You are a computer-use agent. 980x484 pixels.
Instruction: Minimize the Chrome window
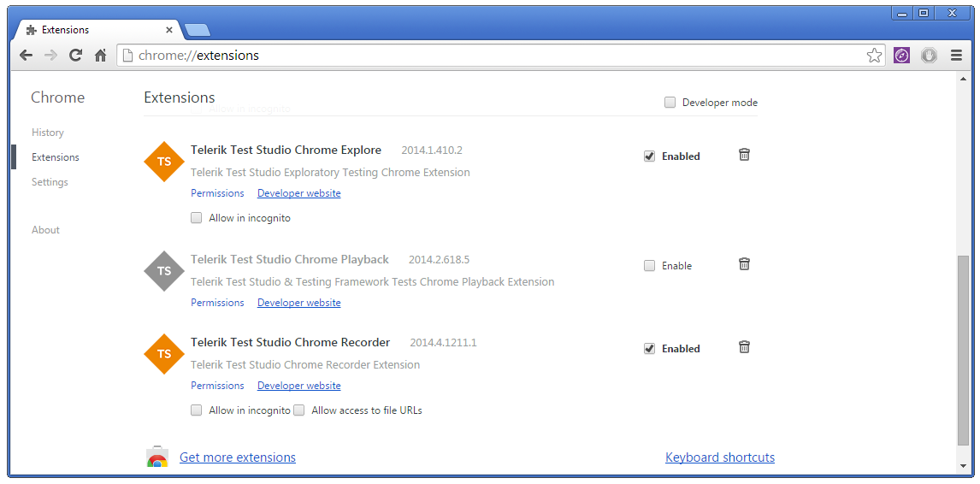pos(902,13)
